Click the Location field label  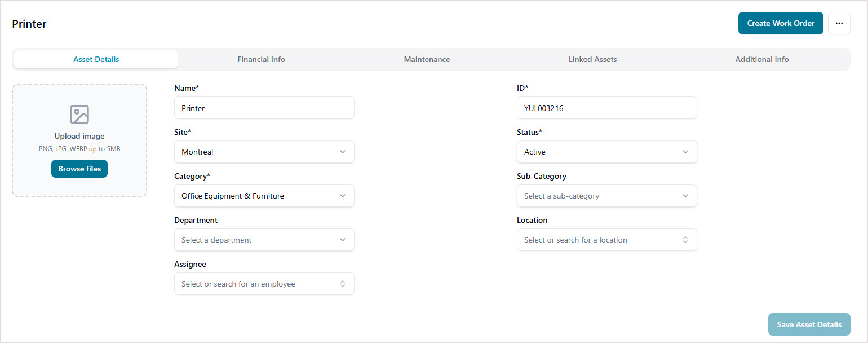532,220
